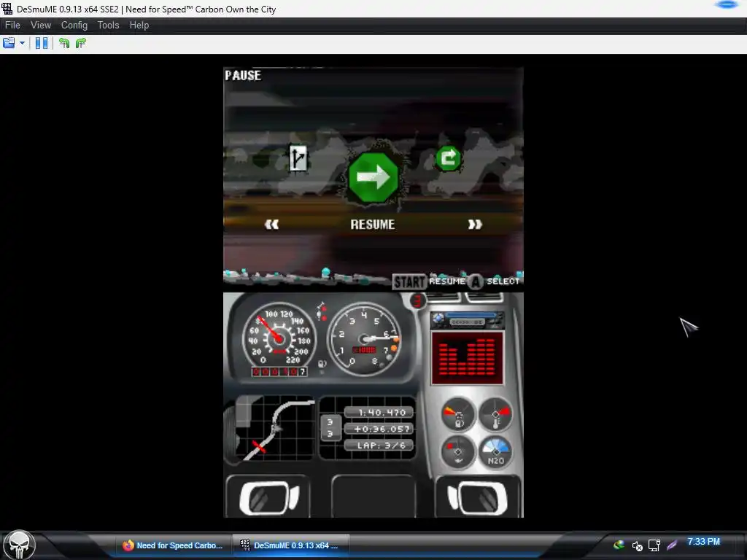Click the traction warning lights icon
This screenshot has width=747, height=560.
click(322, 312)
